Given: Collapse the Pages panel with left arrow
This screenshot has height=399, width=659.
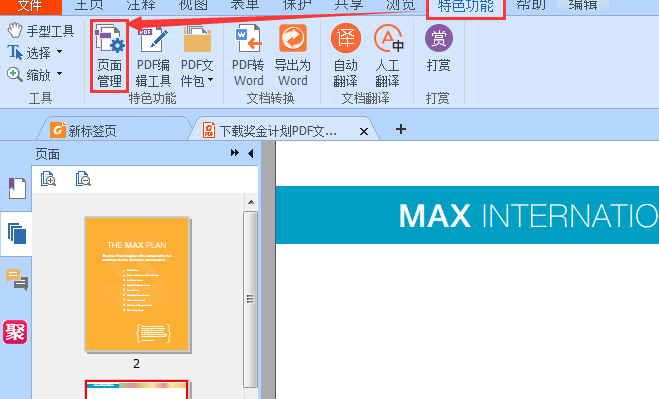Looking at the screenshot, I should click(x=251, y=153).
